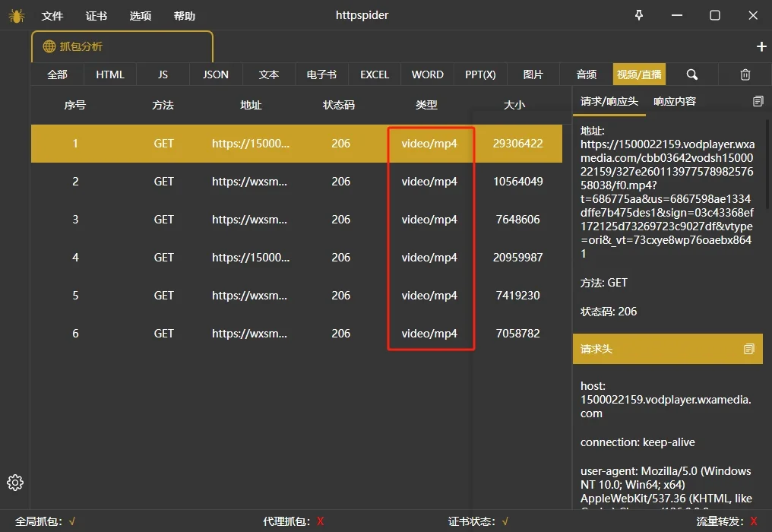Select the 抓包分析 tab
Screen dimensions: 772x532
pyautogui.click(x=122, y=47)
